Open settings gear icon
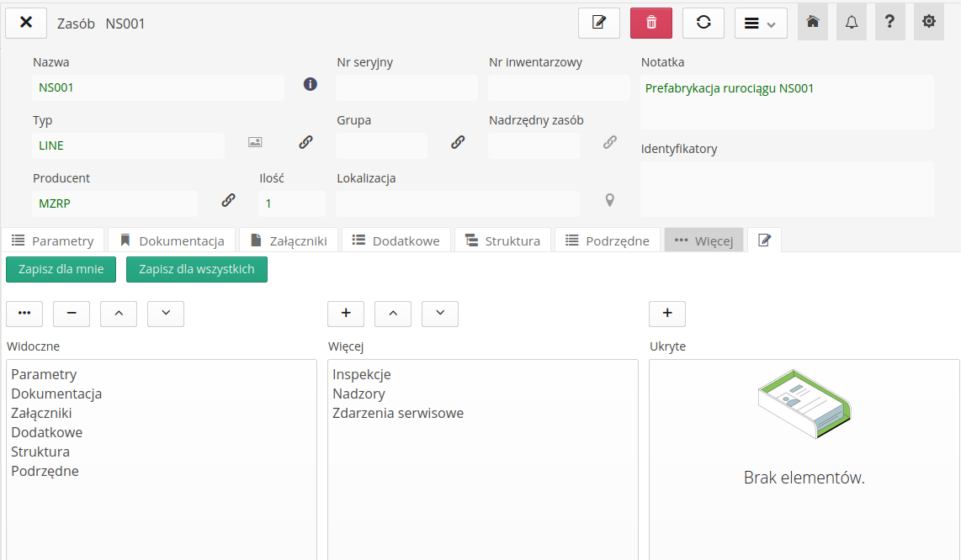Image resolution: width=961 pixels, height=560 pixels. 928,23
